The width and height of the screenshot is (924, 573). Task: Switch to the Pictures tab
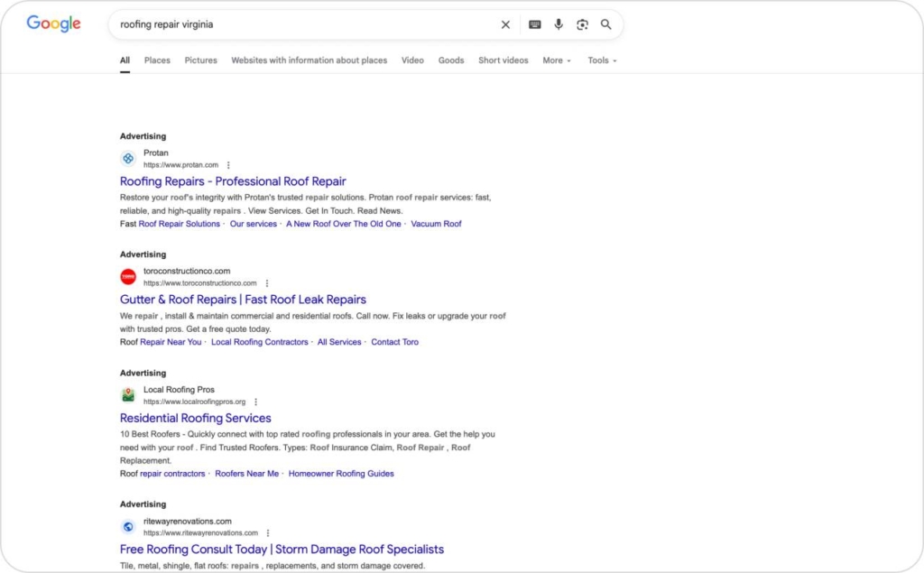pos(200,60)
